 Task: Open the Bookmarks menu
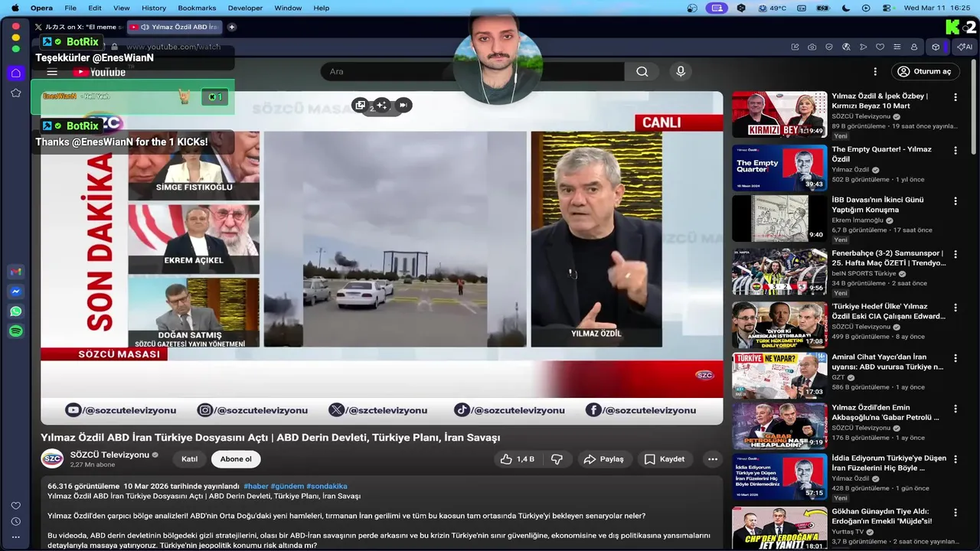pyautogui.click(x=197, y=8)
